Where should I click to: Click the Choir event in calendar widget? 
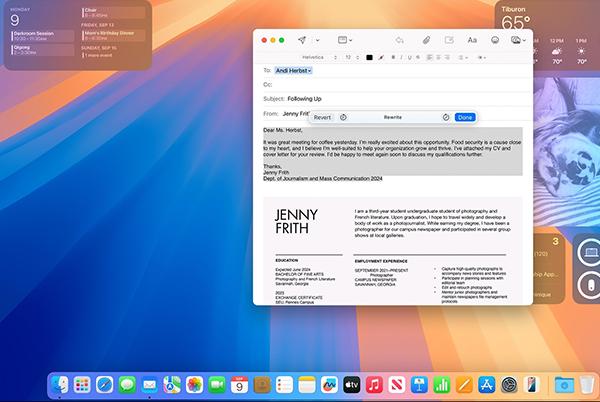pos(114,13)
